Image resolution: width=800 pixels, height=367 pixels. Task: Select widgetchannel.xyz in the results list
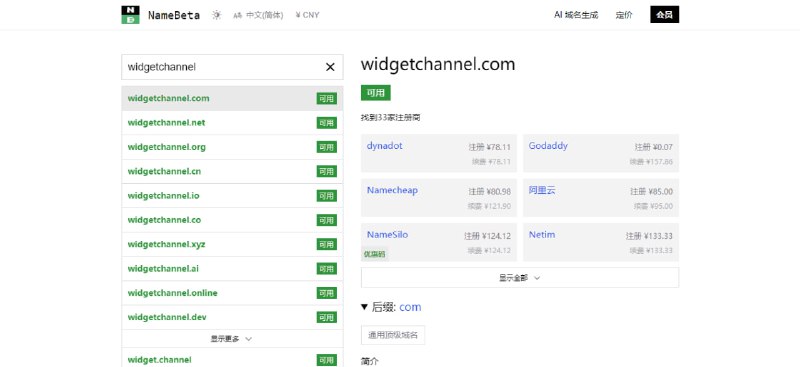232,244
